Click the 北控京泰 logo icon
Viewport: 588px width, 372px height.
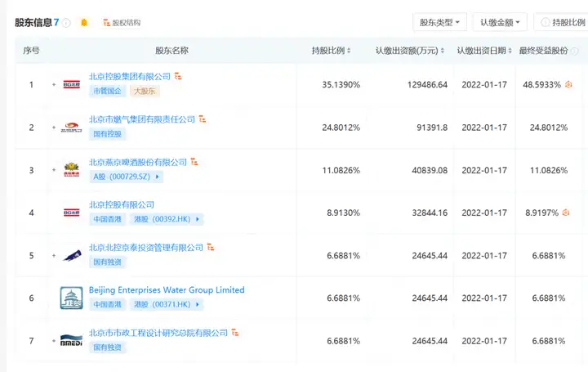pos(72,256)
